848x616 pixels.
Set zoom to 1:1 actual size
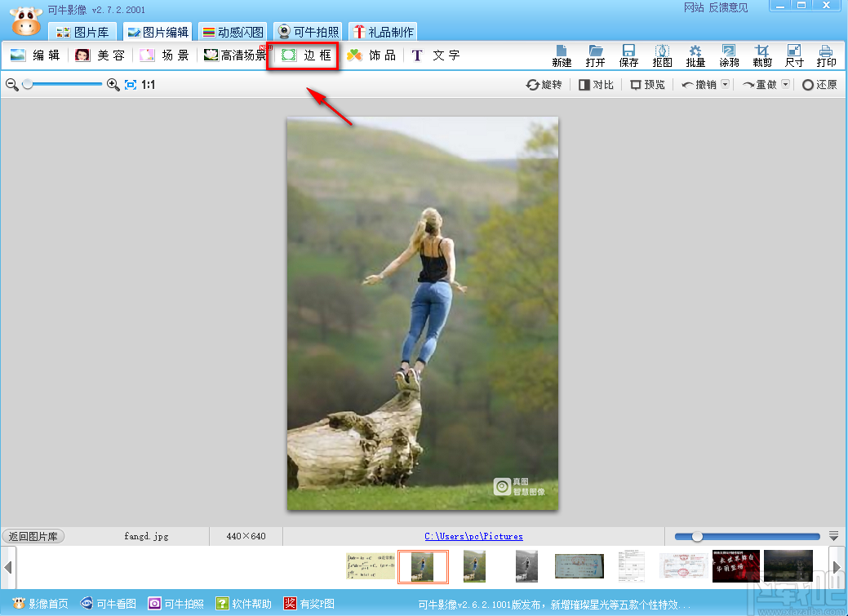(x=149, y=84)
